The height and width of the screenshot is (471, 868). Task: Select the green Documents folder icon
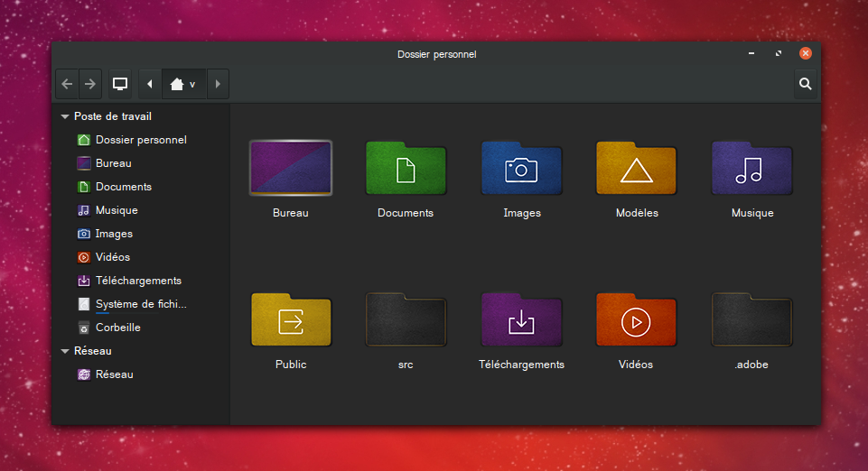(406, 169)
